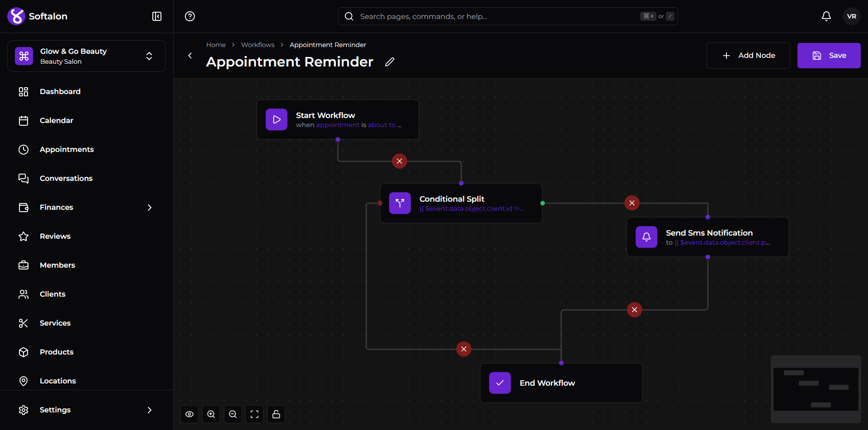Click the Send Sms Notification bell icon
The image size is (868, 430).
(646, 237)
